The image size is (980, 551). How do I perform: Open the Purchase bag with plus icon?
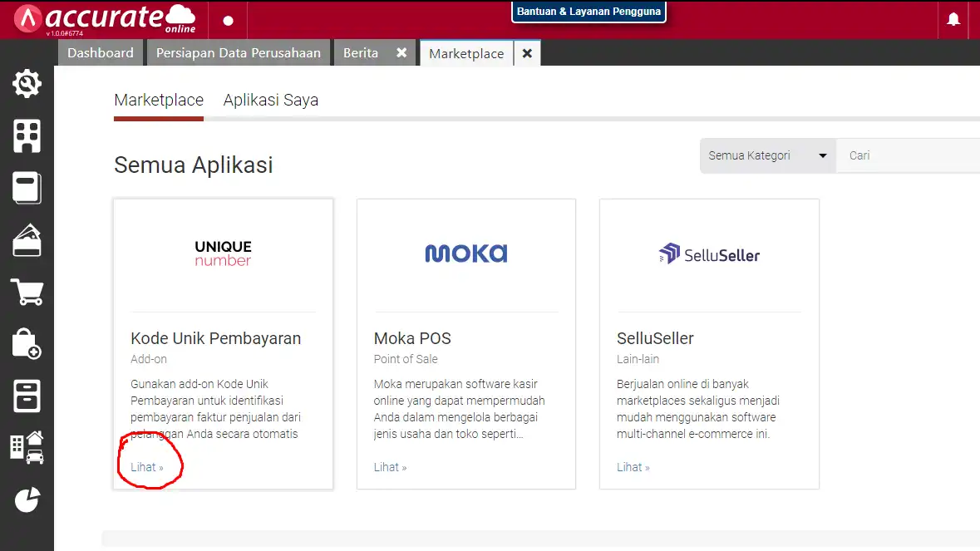[x=27, y=343]
